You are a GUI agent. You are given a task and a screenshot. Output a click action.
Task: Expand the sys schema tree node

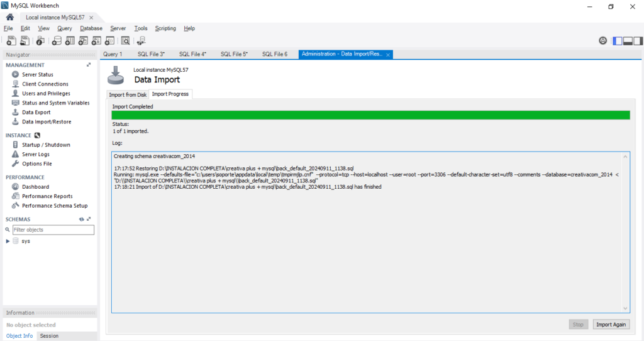pos(8,241)
